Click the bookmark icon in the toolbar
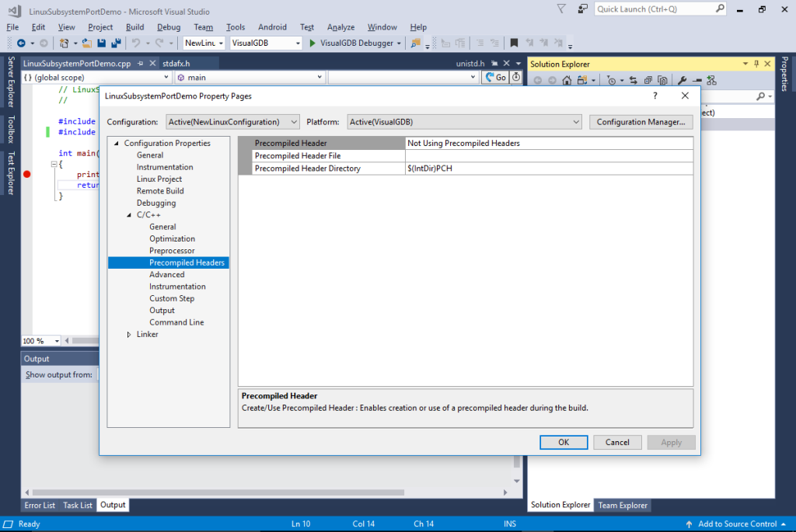The width and height of the screenshot is (796, 532). pos(514,43)
